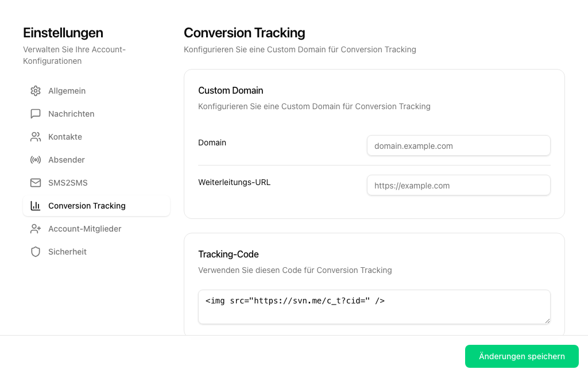The image size is (588, 377).
Task: Click the Änderungen speichern button
Action: pos(521,356)
